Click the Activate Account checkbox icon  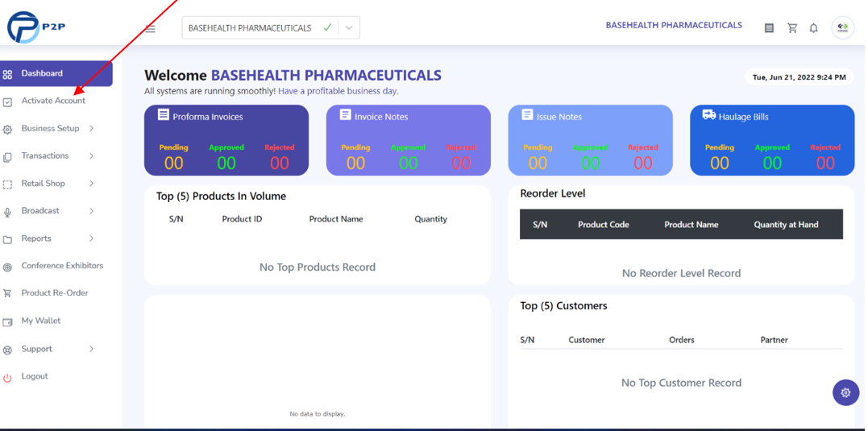point(7,102)
